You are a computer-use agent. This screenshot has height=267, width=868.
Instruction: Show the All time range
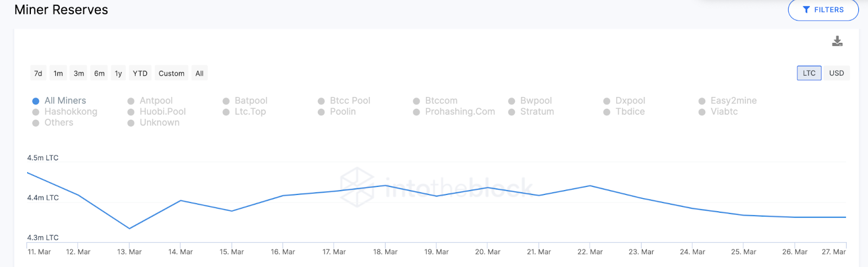(200, 73)
